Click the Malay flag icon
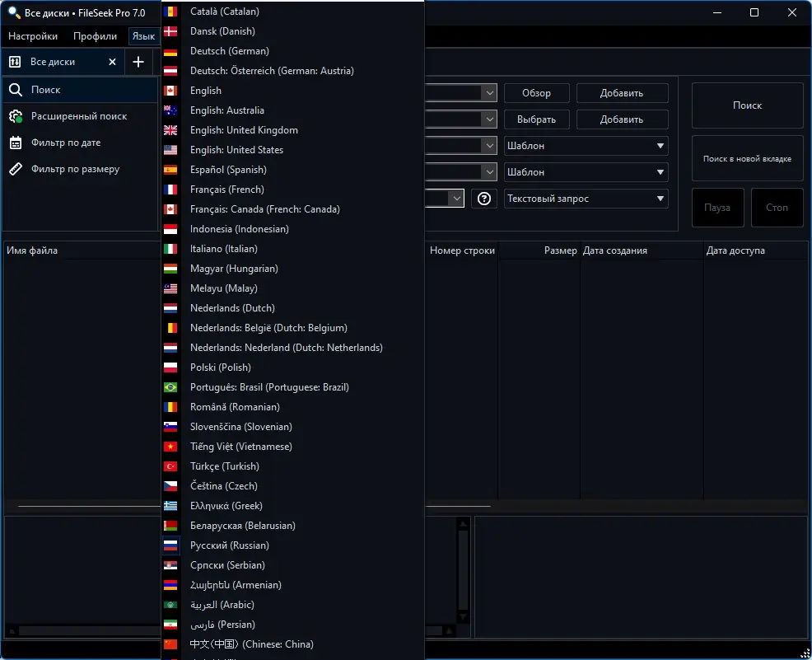The height and width of the screenshot is (660, 812). [x=170, y=288]
